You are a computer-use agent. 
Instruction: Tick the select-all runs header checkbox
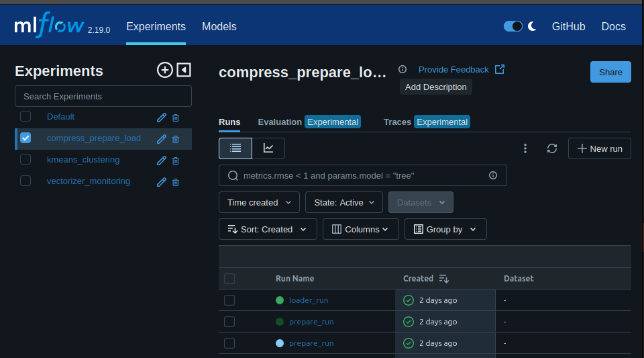pyautogui.click(x=229, y=279)
